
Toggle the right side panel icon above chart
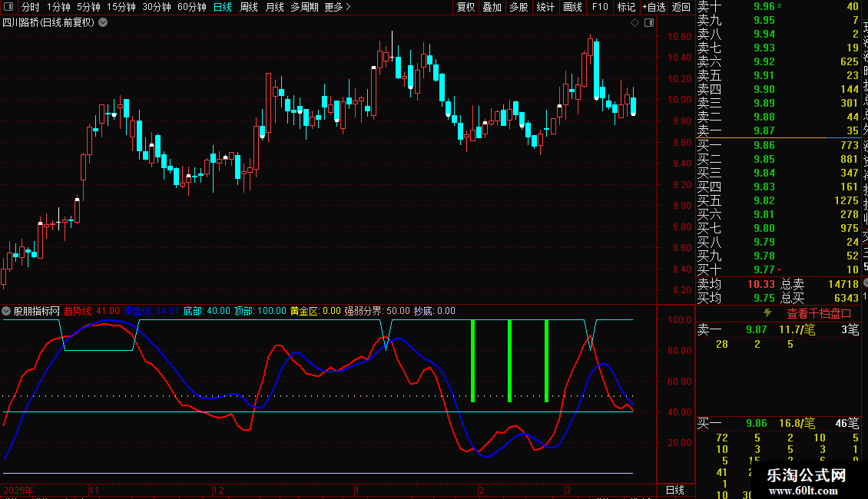click(x=649, y=23)
